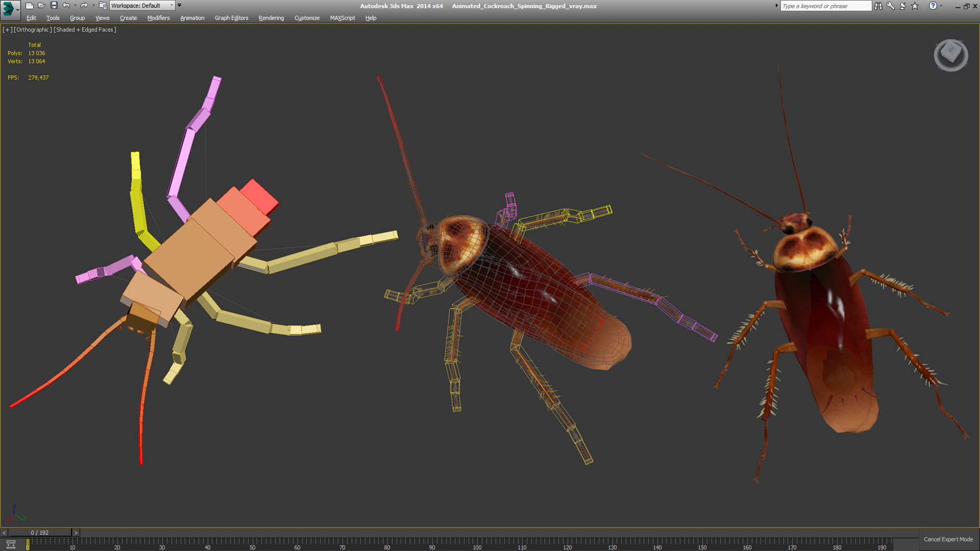Screen dimensions: 980x551
Task: Click Cancel Expert Mode button
Action: [x=948, y=539]
